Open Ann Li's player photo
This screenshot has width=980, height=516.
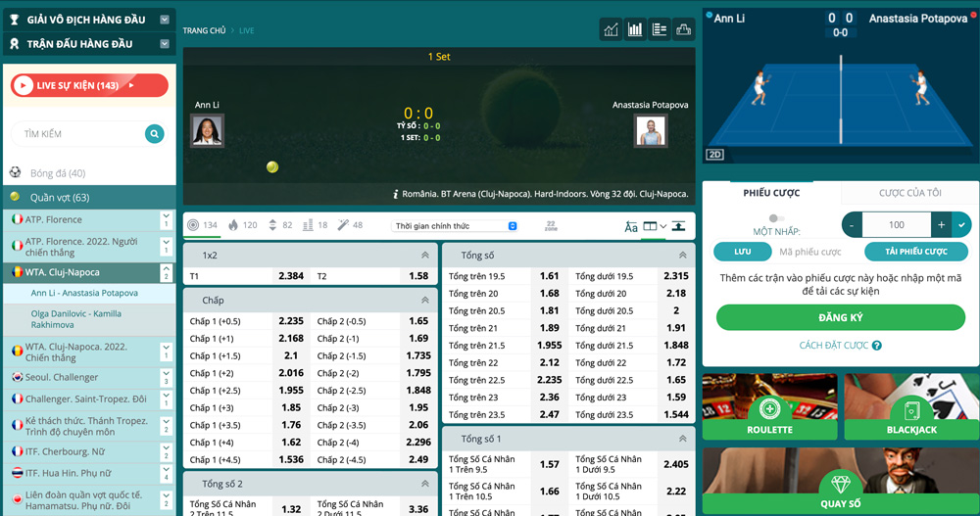tap(207, 130)
